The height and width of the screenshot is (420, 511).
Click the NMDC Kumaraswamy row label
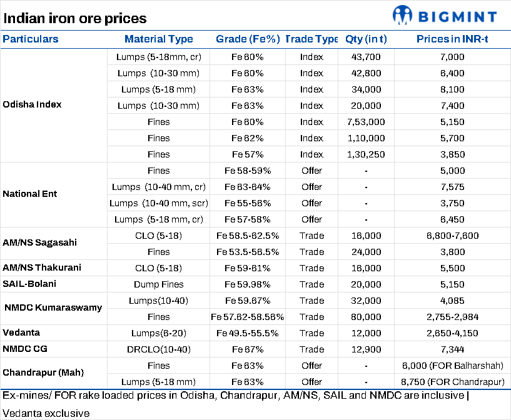pos(53,307)
